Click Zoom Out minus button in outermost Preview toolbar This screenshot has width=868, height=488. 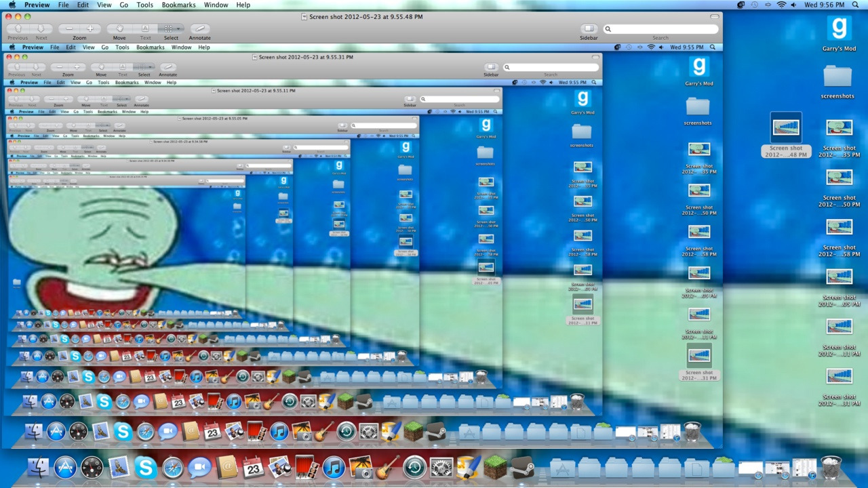tap(69, 28)
